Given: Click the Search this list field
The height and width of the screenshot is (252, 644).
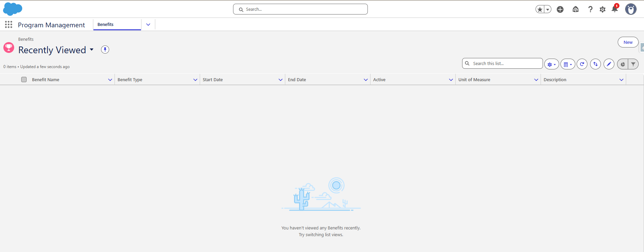Looking at the screenshot, I should click(503, 63).
